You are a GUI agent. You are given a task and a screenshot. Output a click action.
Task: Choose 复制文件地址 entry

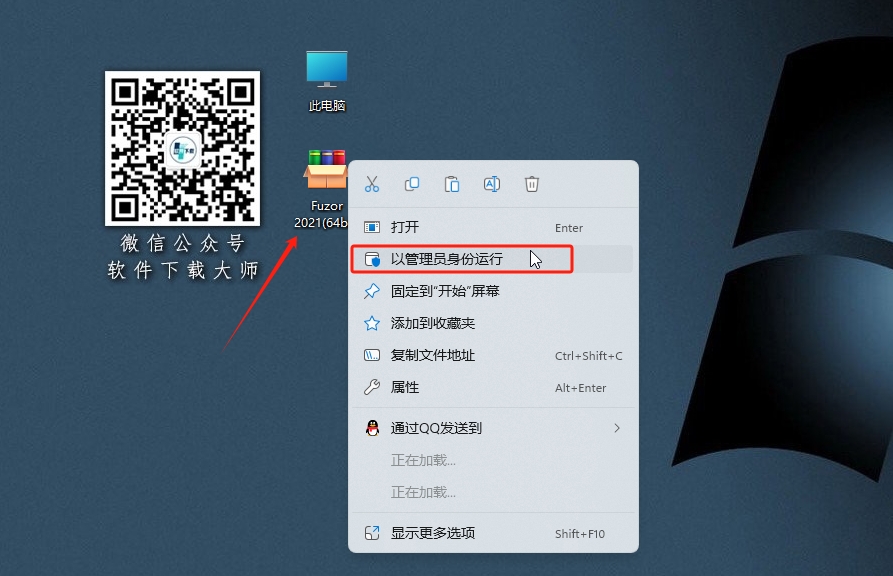pyautogui.click(x=493, y=356)
